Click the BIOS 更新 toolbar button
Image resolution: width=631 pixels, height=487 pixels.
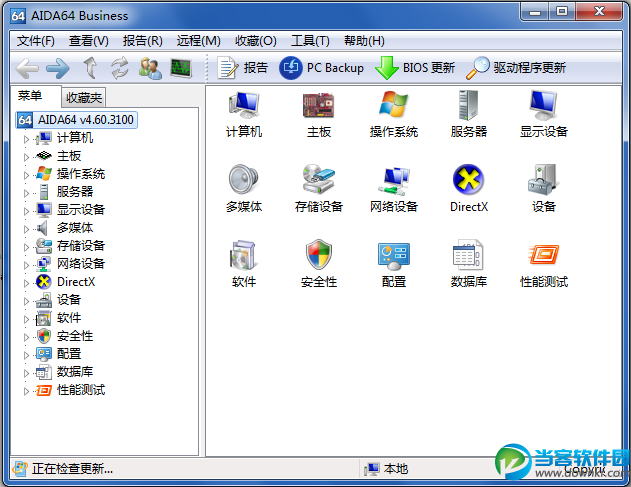(415, 68)
